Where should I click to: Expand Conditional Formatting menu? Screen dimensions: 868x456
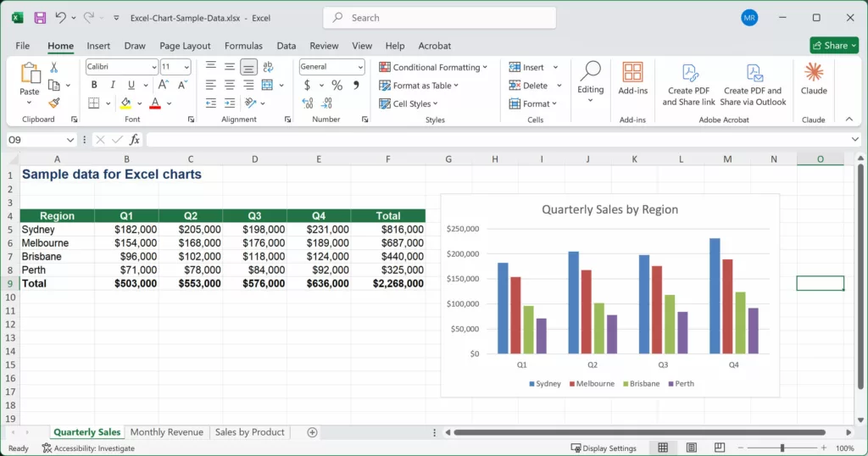coord(433,67)
